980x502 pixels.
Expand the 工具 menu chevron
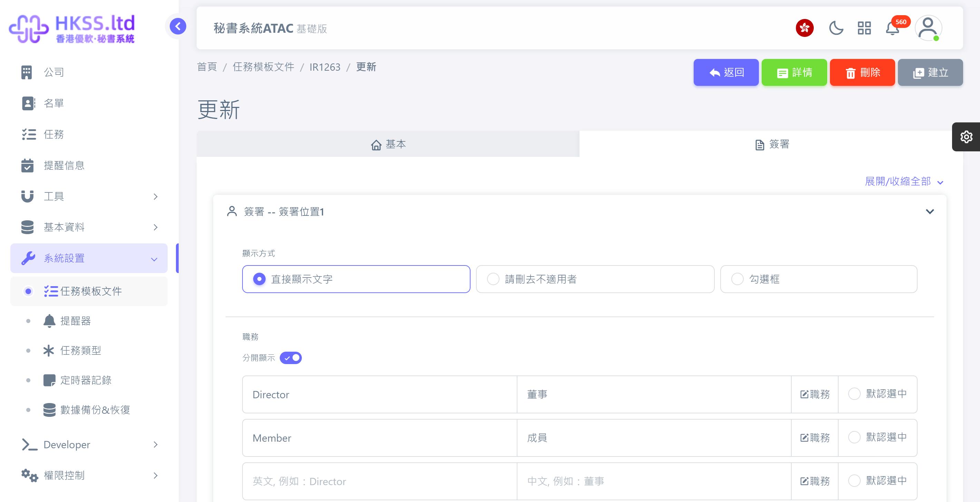pos(155,197)
